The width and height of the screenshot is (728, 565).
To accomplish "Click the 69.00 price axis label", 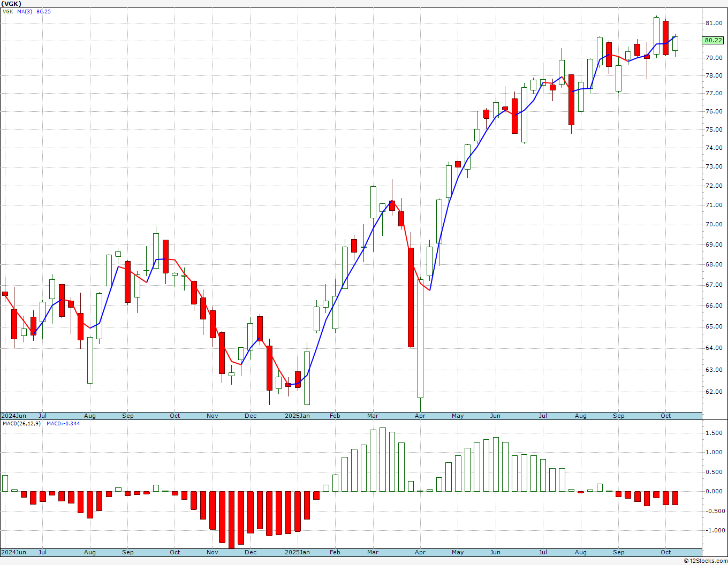I will click(x=714, y=245).
